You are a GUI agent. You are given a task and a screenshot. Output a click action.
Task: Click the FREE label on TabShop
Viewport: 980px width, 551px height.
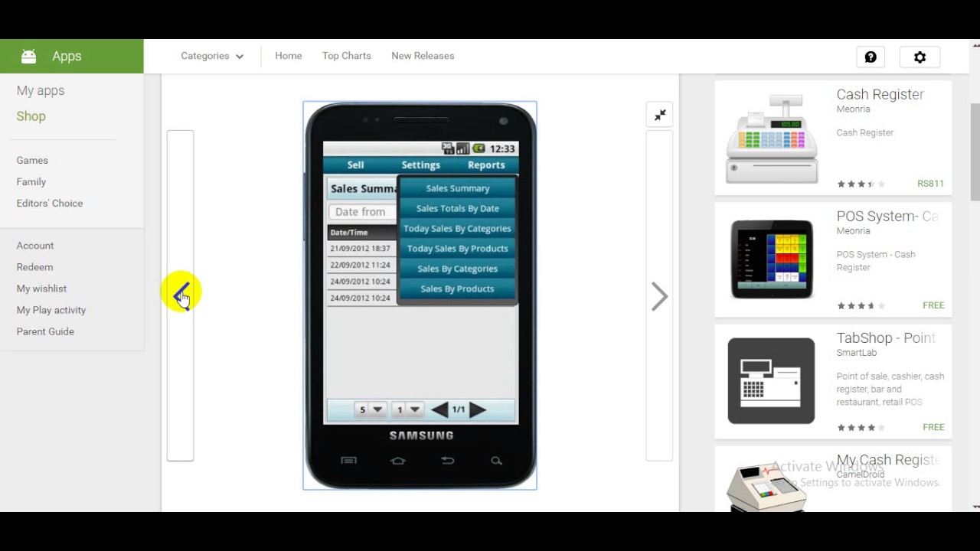(x=933, y=427)
